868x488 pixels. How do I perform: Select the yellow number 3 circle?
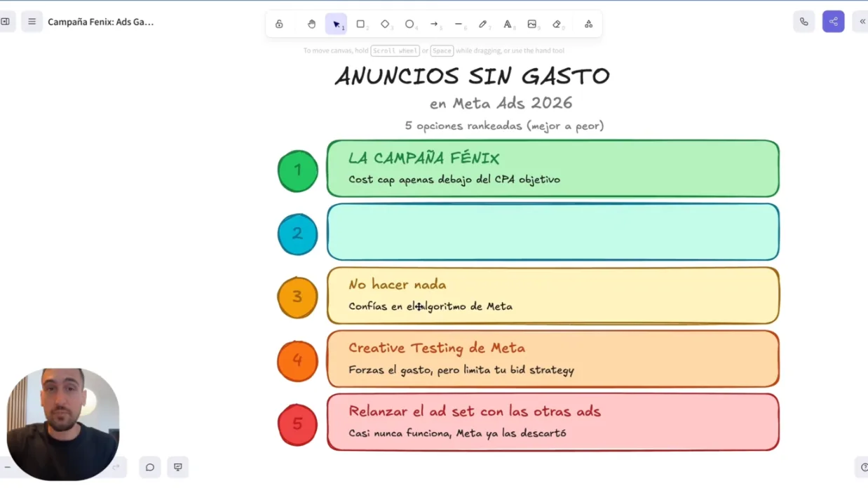pyautogui.click(x=297, y=297)
